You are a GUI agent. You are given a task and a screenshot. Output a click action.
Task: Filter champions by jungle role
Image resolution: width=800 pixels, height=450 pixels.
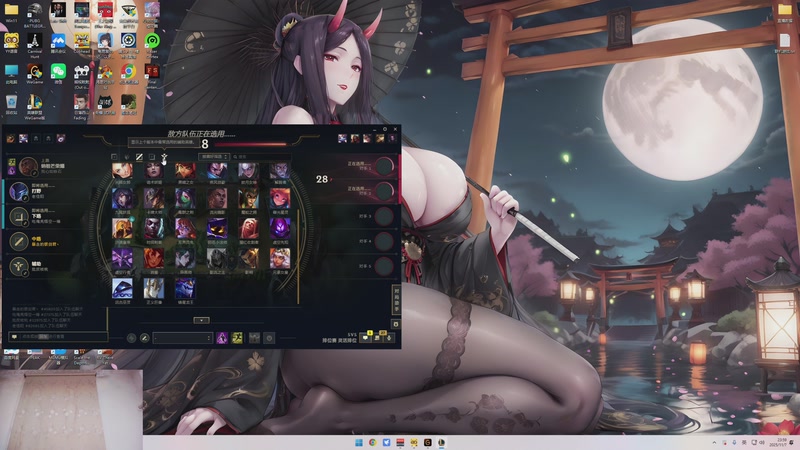click(127, 157)
